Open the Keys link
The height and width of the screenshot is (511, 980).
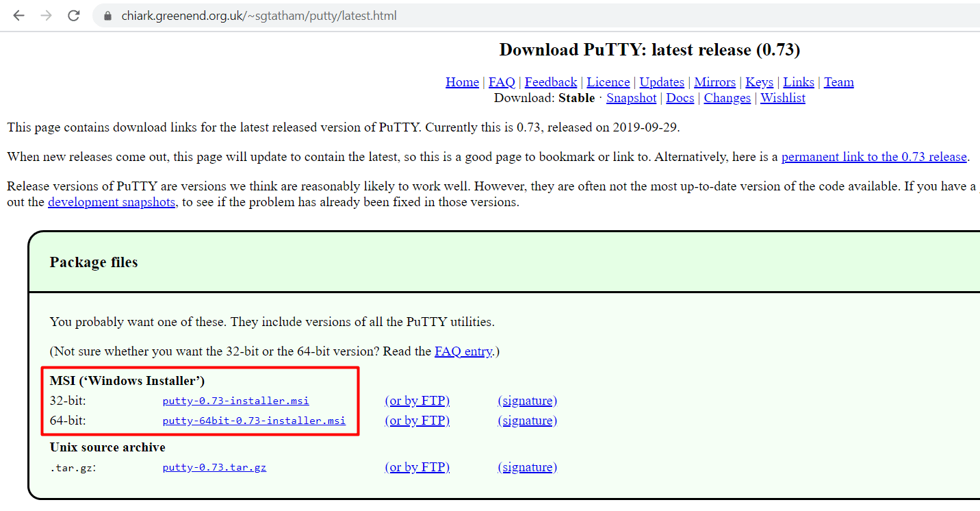[x=759, y=82]
